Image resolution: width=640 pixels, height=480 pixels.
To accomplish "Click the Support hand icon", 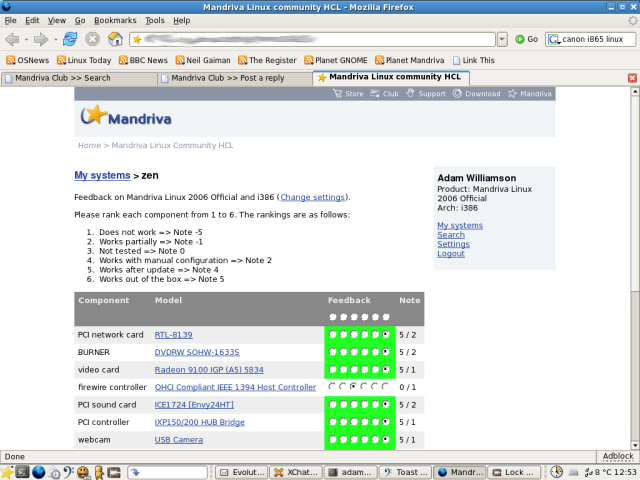I will click(410, 93).
